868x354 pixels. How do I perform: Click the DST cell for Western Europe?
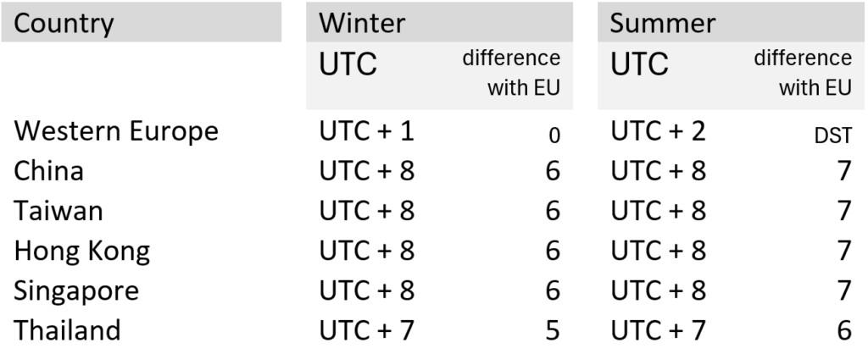point(832,136)
